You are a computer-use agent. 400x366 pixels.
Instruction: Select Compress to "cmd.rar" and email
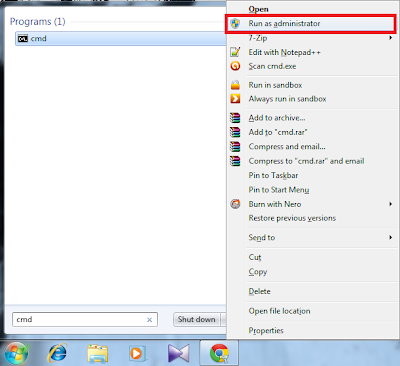pyautogui.click(x=306, y=161)
